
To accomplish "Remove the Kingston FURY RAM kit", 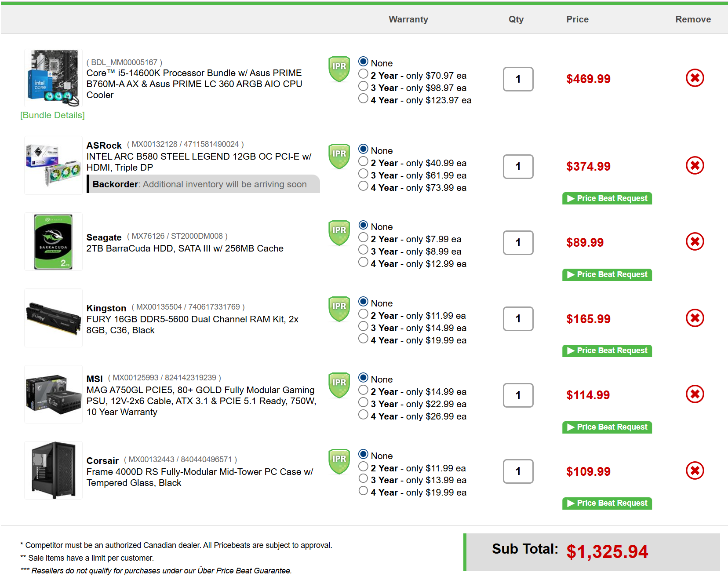I will pyautogui.click(x=695, y=318).
